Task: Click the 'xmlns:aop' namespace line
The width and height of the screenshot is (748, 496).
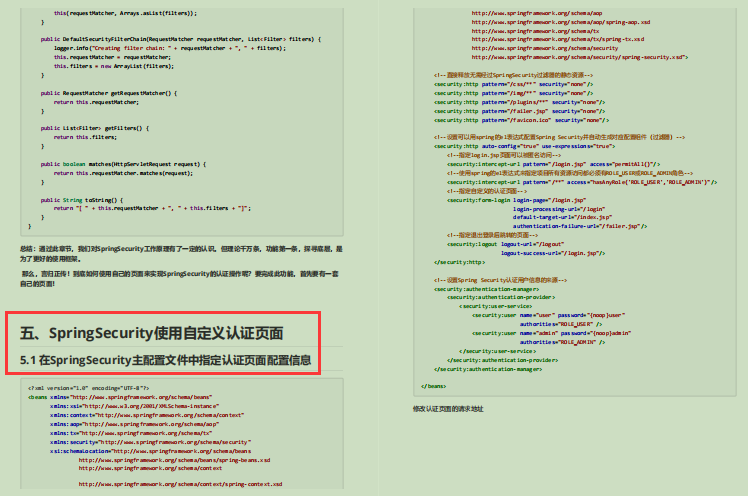Action: 135,424
